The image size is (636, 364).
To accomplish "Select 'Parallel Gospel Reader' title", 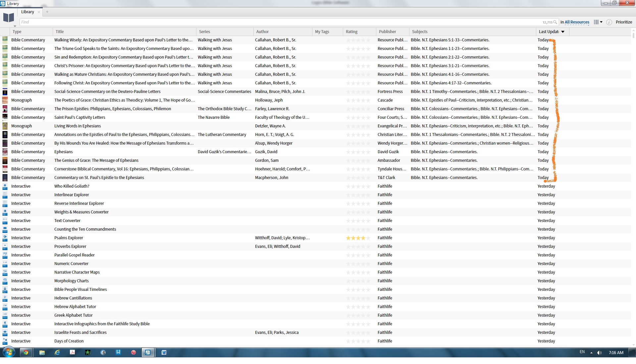I will coord(75,255).
